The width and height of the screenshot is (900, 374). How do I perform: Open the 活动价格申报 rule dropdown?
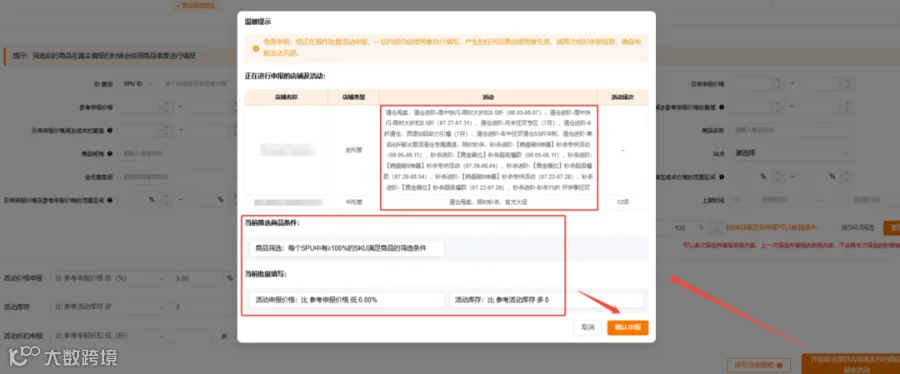[110, 278]
